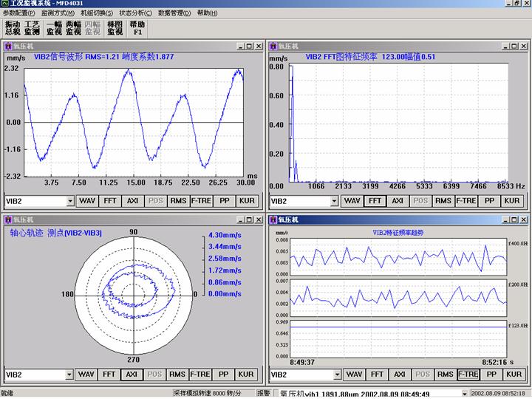The height and width of the screenshot is (399, 532).
Task: Expand the VIB2 dropdown in the orbit panel
Action: 70,375
